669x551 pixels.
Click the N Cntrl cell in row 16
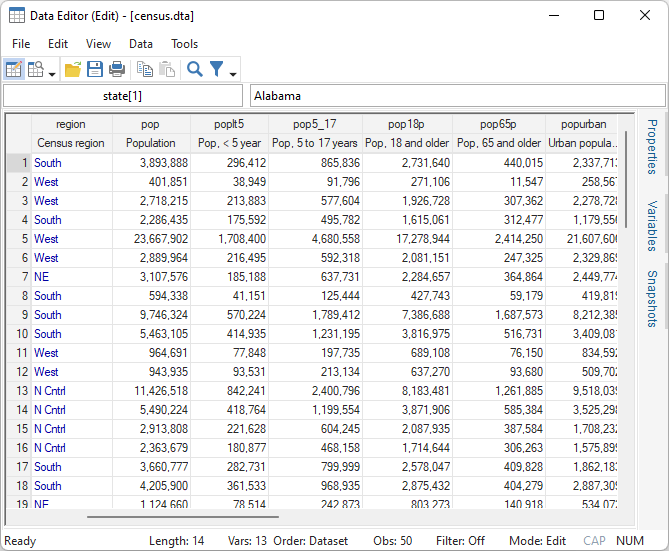[72, 448]
